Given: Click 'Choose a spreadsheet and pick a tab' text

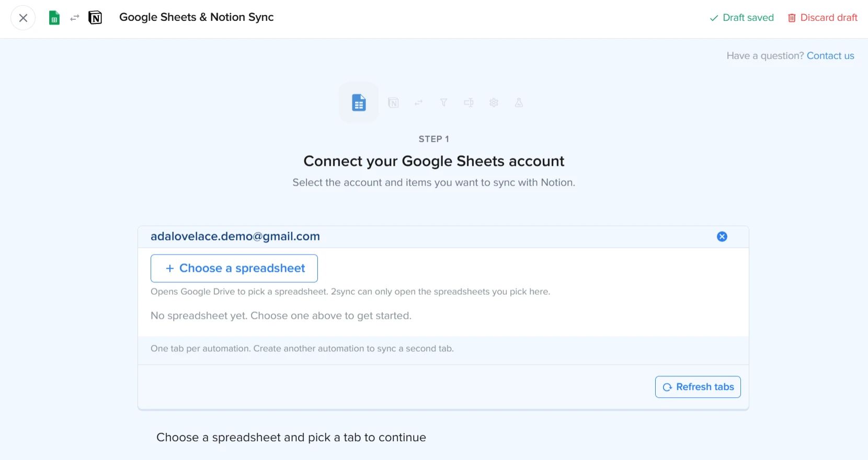Looking at the screenshot, I should (x=291, y=438).
